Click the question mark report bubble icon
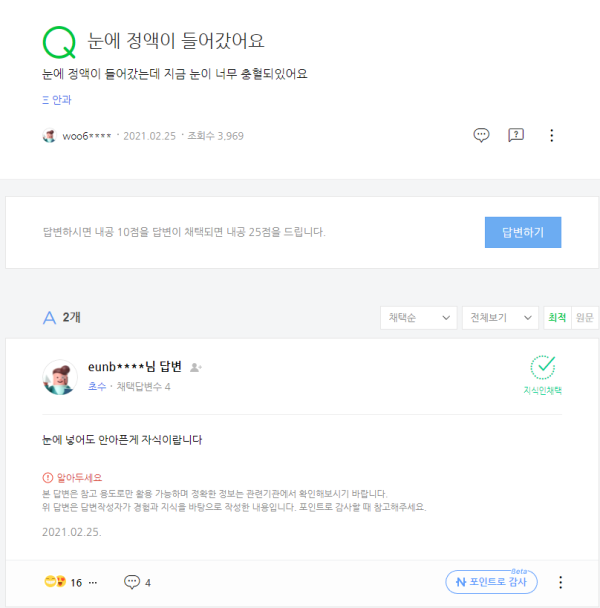 [x=516, y=135]
